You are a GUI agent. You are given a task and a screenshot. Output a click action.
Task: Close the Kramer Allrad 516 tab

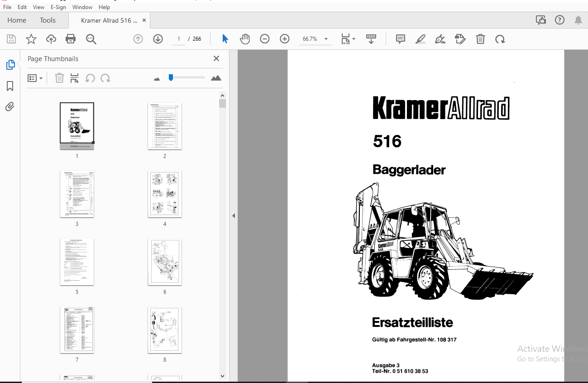pyautogui.click(x=144, y=20)
